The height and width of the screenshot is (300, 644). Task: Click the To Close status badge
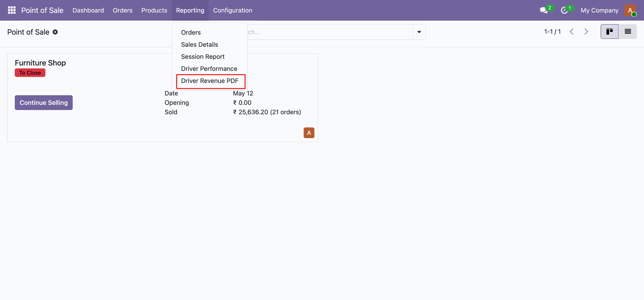click(x=30, y=73)
